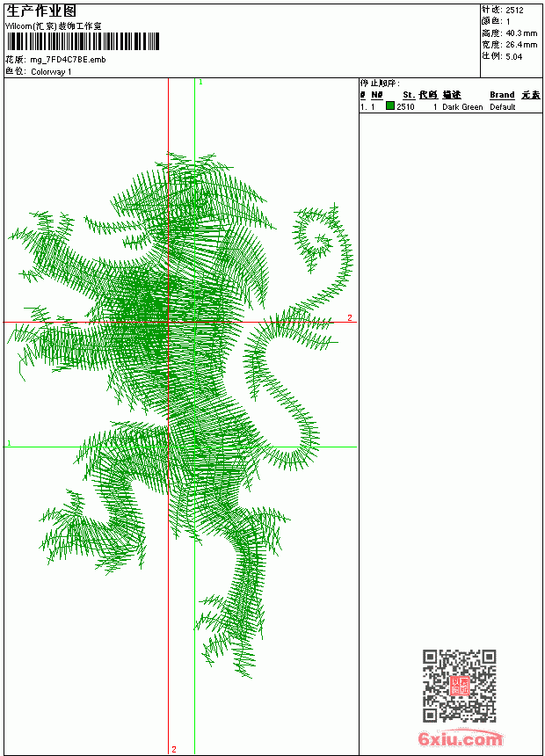Click the green marker 1 at left edge

click(9, 443)
